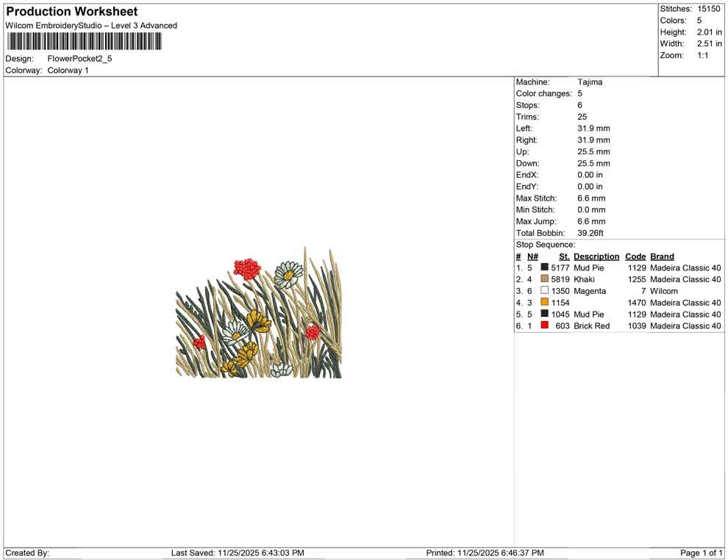Select stitch count 5177 in row 1
Image resolution: width=728 pixels, height=560 pixels.
[x=560, y=268]
